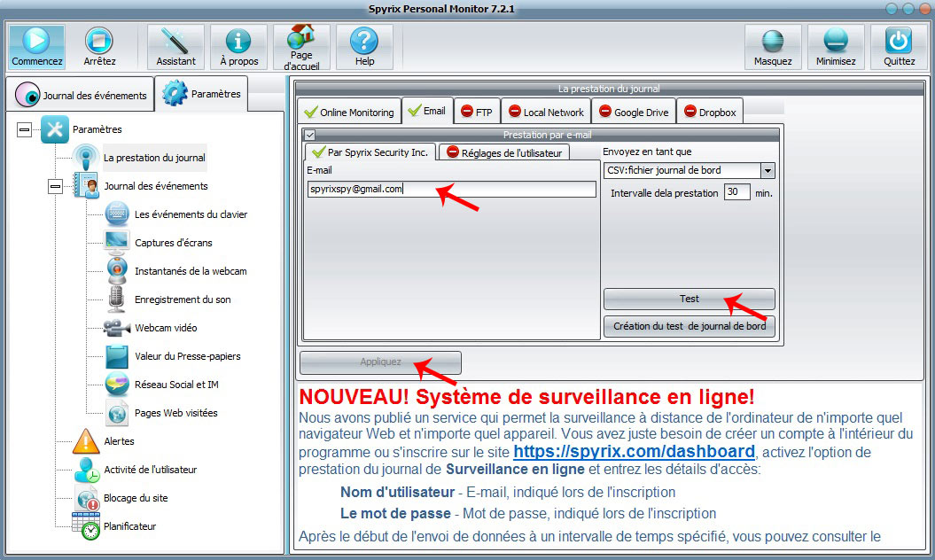Click the Paramètres wrench tree icon

[55, 129]
